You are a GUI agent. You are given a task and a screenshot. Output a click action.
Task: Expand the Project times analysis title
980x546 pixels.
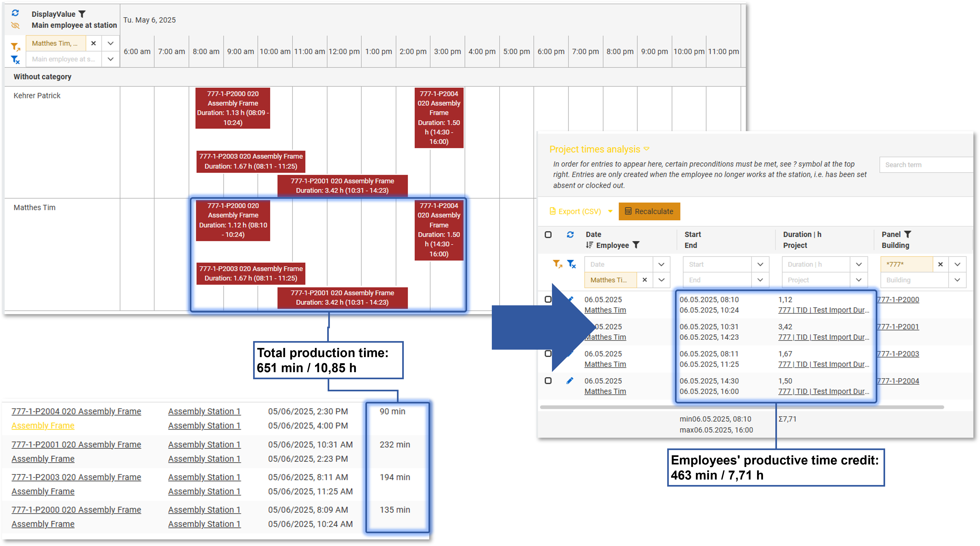point(599,149)
